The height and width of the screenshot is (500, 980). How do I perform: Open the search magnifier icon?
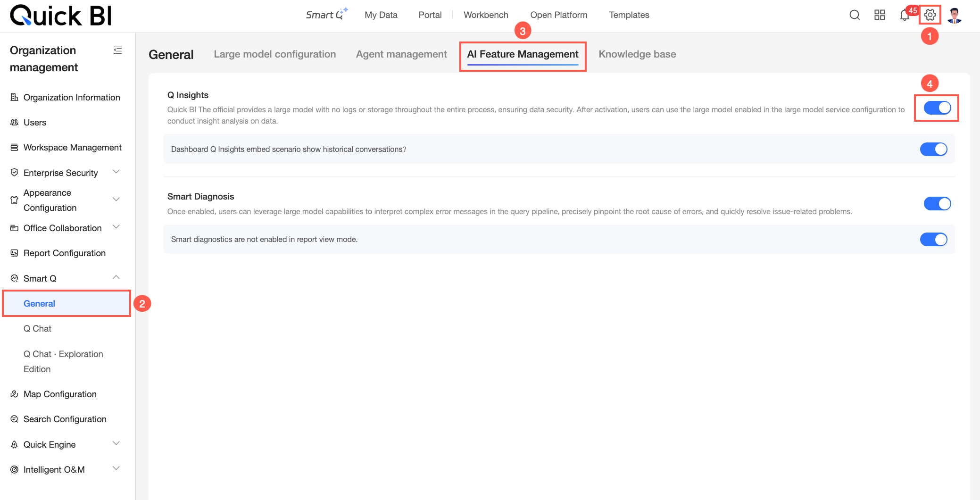click(855, 15)
